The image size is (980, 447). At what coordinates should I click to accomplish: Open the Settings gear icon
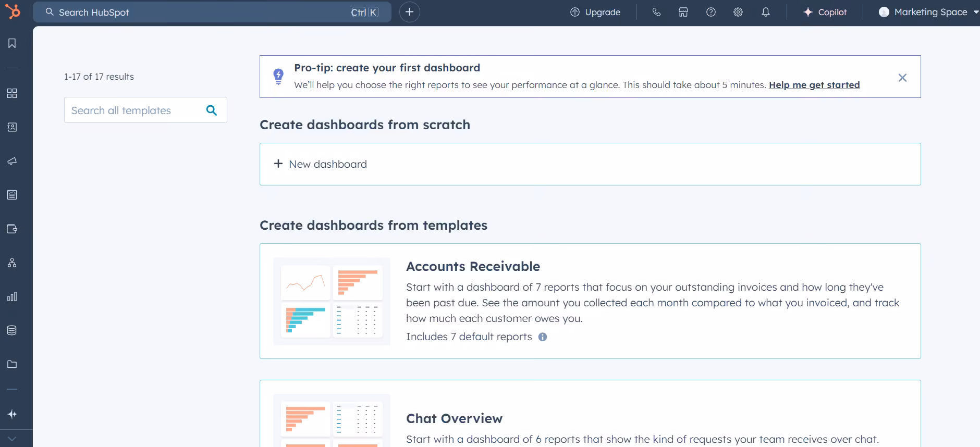coord(738,12)
